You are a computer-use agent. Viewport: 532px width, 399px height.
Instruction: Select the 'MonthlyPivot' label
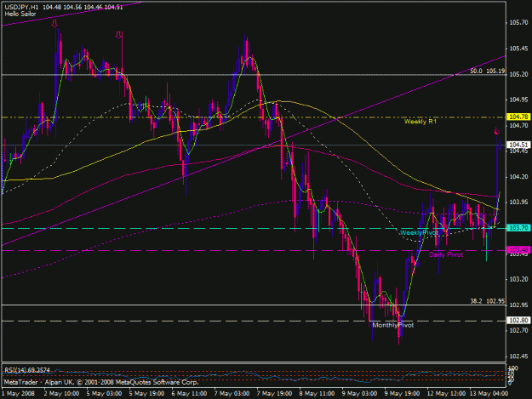[393, 325]
